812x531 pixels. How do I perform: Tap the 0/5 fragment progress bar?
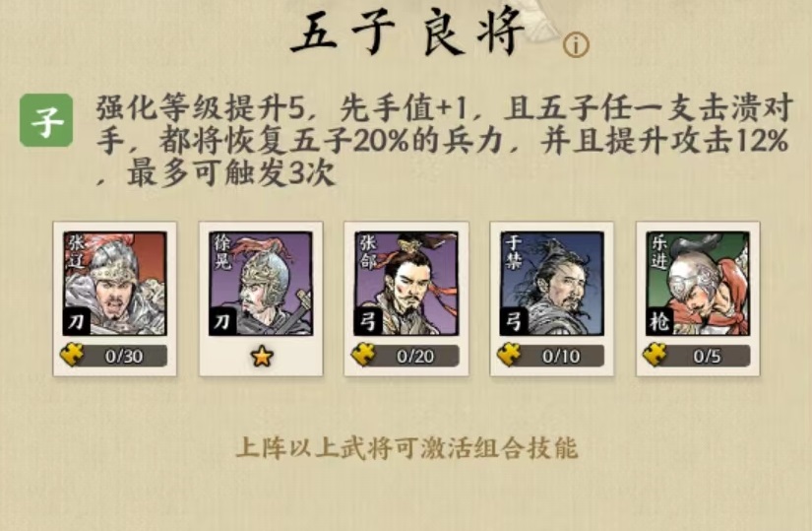click(x=698, y=356)
